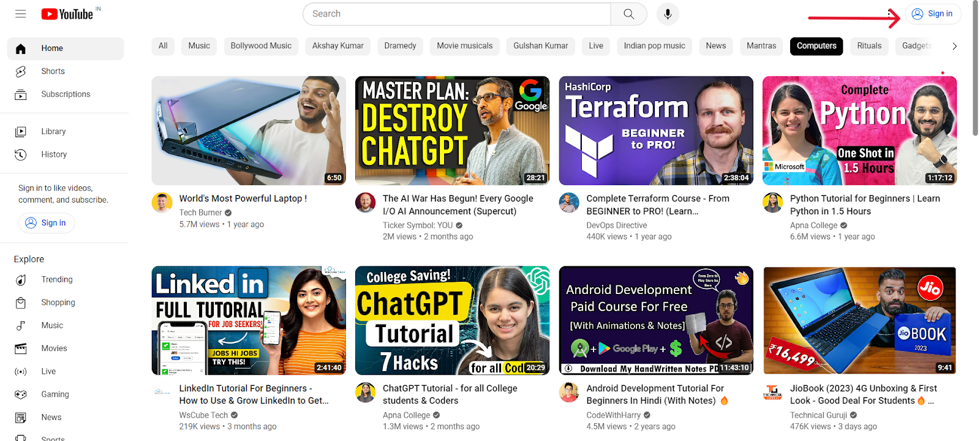Open The AI War Has Begun video title

(x=458, y=205)
